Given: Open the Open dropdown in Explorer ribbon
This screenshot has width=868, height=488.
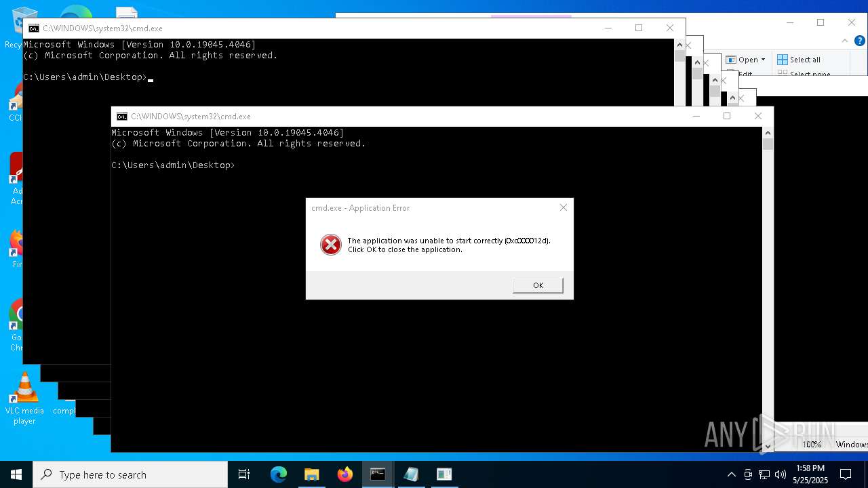Looking at the screenshot, I should [x=747, y=60].
